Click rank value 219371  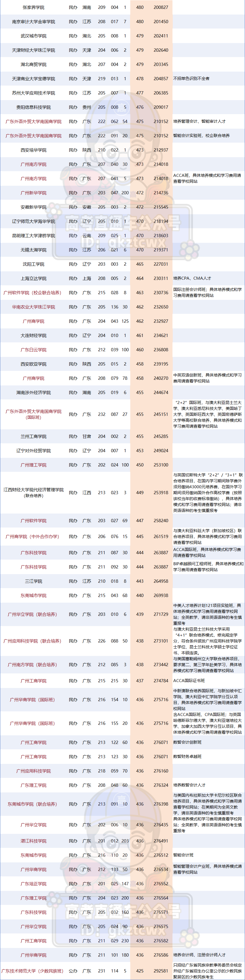(161, 250)
